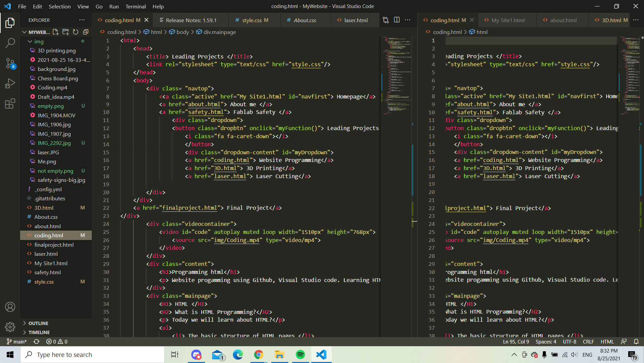
Task: Open Google Chrome from the taskbar
Action: point(258,355)
